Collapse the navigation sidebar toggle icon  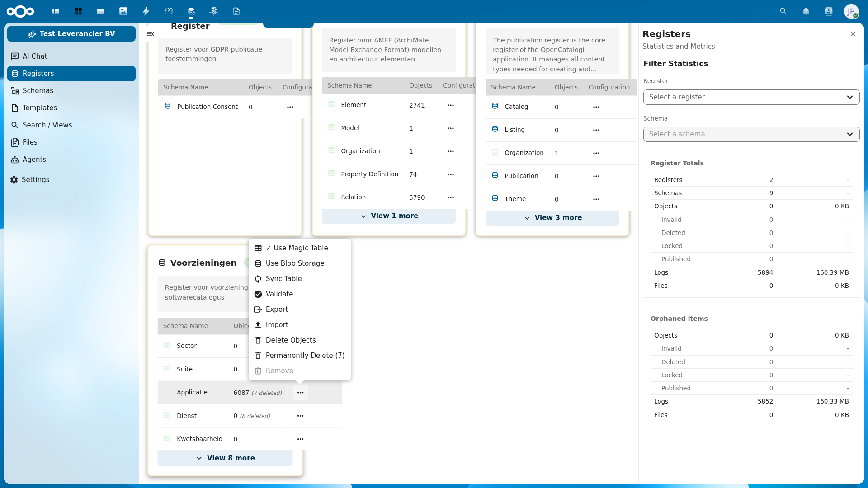[151, 34]
